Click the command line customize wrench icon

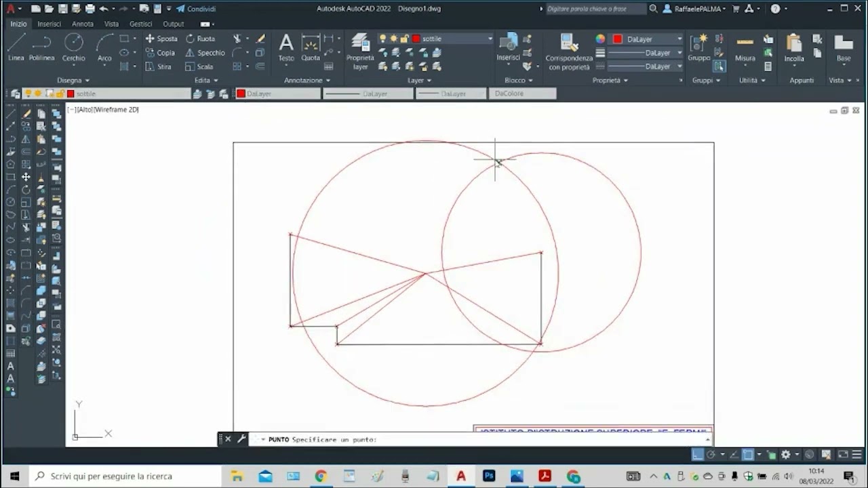241,439
